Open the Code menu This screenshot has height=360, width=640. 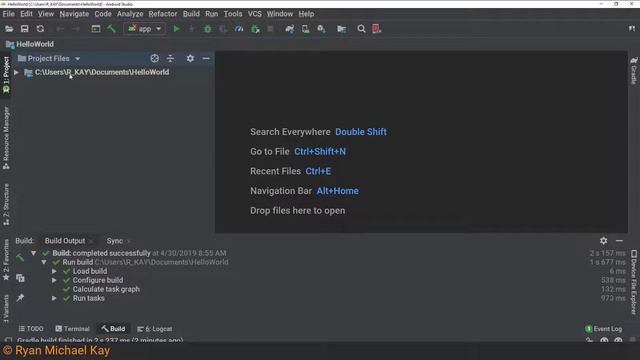[x=103, y=14]
